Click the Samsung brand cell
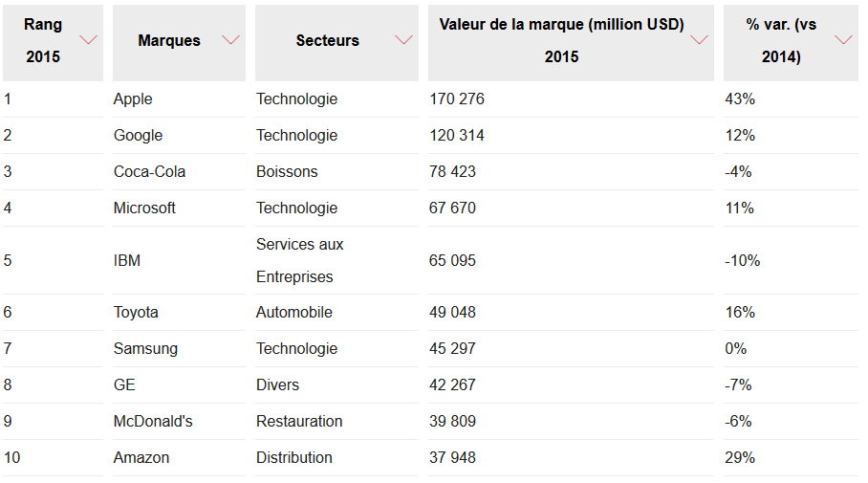 [x=145, y=349]
